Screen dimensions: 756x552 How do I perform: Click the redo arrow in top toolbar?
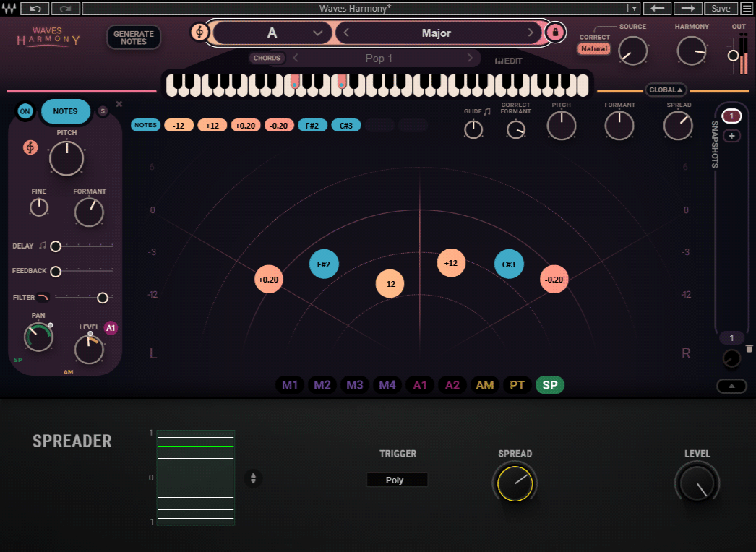[x=66, y=8]
